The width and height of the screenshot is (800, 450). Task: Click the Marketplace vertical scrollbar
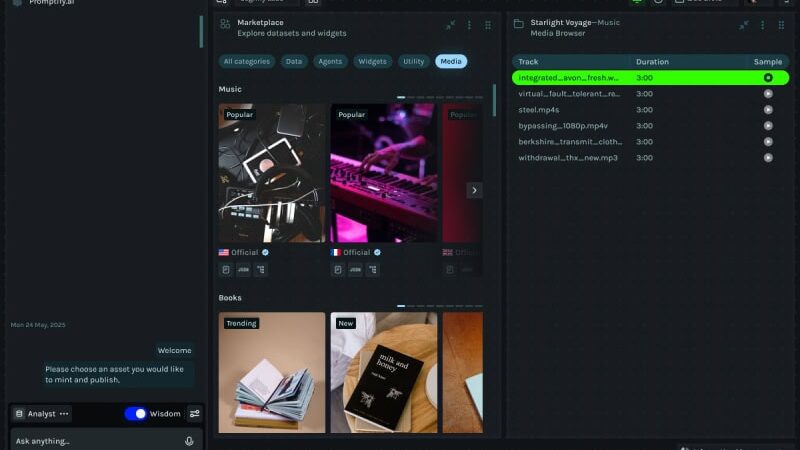[x=494, y=101]
